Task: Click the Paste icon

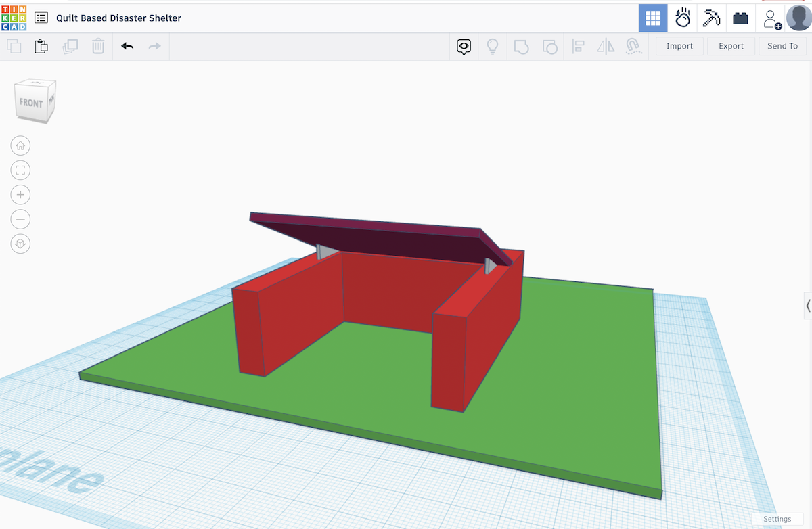Action: click(41, 46)
